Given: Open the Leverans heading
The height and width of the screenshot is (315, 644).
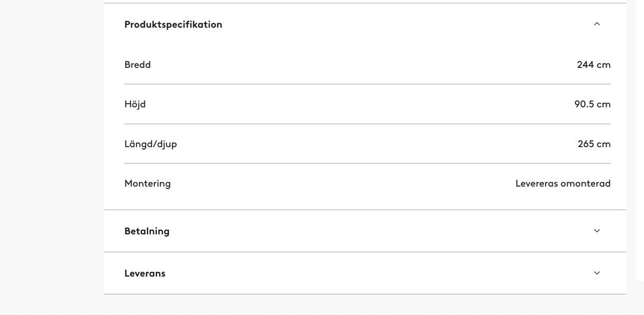Looking at the screenshot, I should [145, 273].
